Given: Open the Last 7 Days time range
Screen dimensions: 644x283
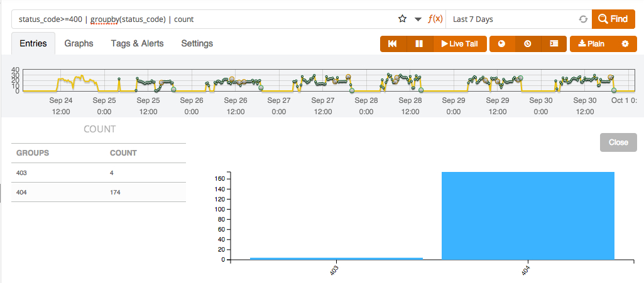Looking at the screenshot, I should tap(512, 19).
